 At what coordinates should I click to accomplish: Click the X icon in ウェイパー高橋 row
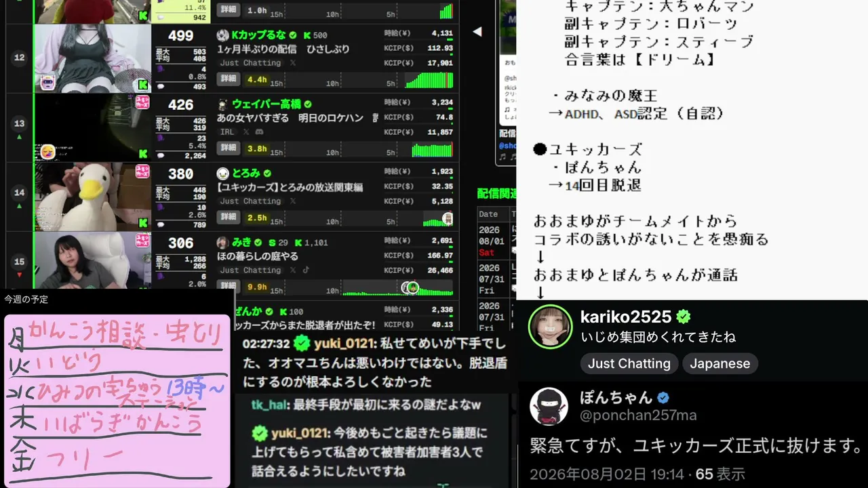(245, 132)
